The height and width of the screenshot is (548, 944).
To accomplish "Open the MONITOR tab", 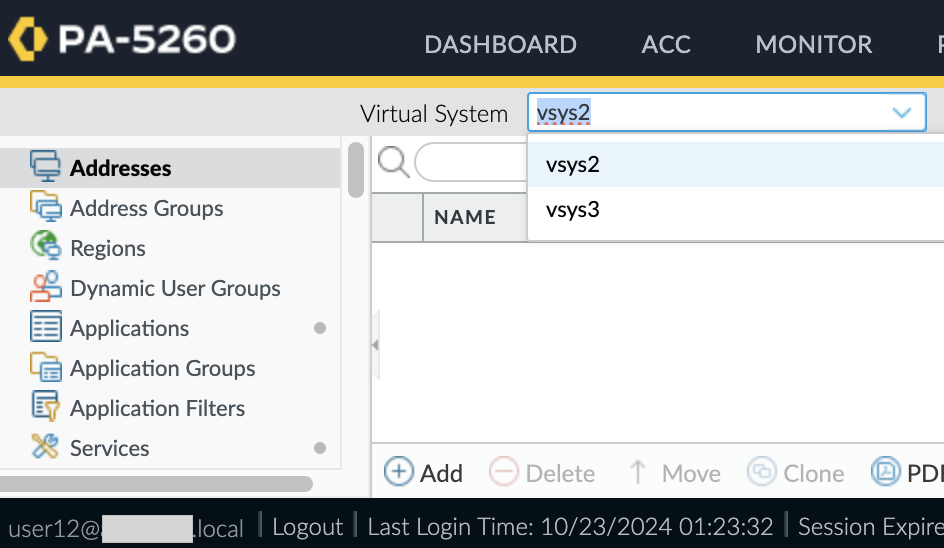I will click(813, 45).
